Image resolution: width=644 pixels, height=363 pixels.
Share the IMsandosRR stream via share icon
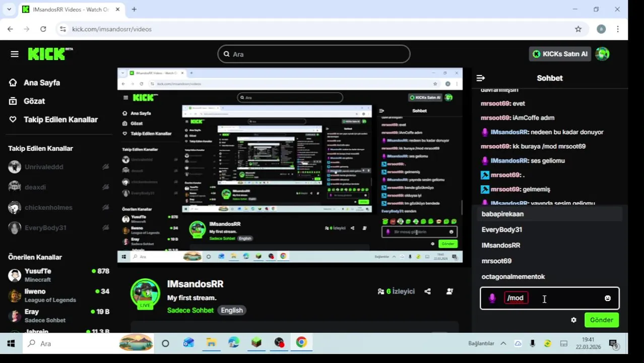[x=427, y=291]
